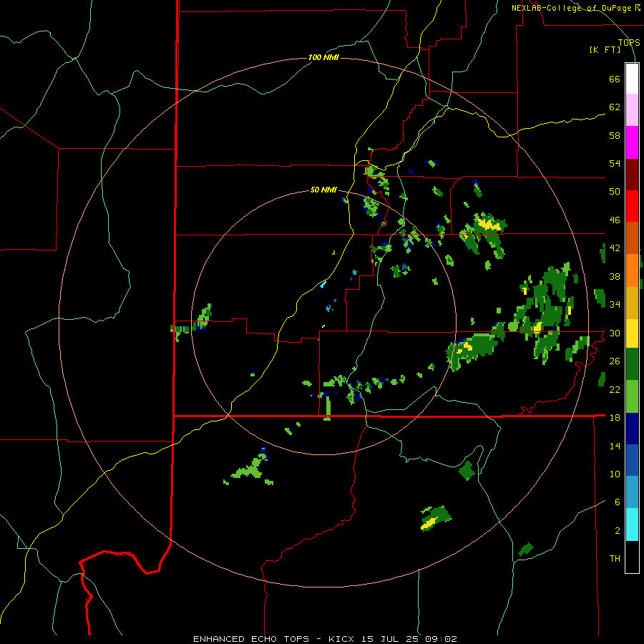
Task: Click the 66 legend value
Action: point(615,79)
